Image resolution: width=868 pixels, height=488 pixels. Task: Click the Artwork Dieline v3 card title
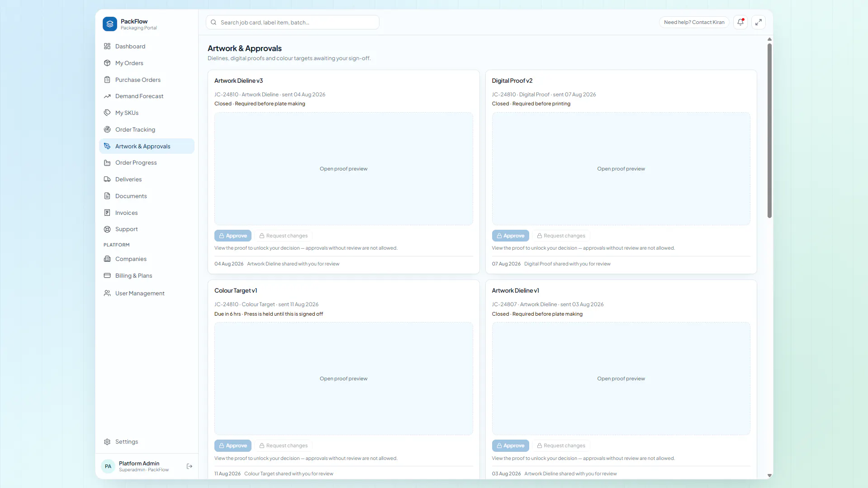pyautogui.click(x=238, y=81)
